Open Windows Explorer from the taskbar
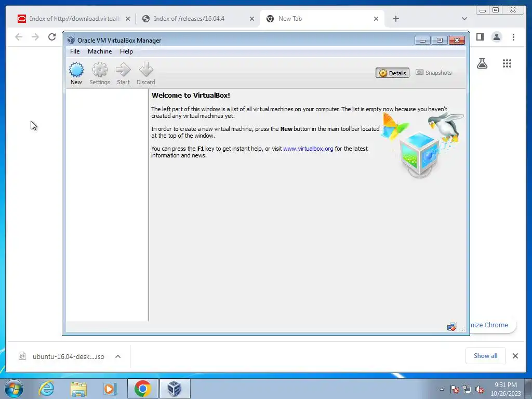 [78, 389]
